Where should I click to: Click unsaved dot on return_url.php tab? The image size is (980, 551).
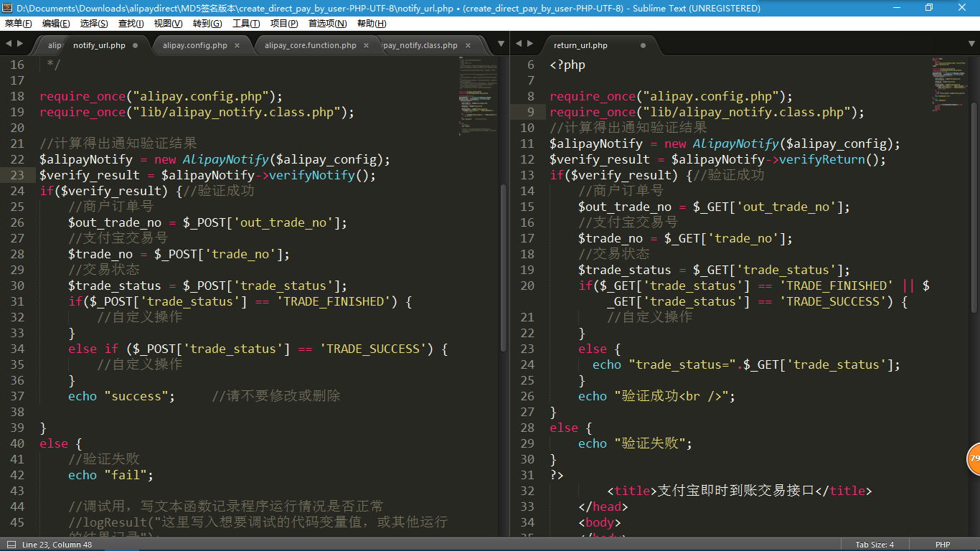pos(643,45)
